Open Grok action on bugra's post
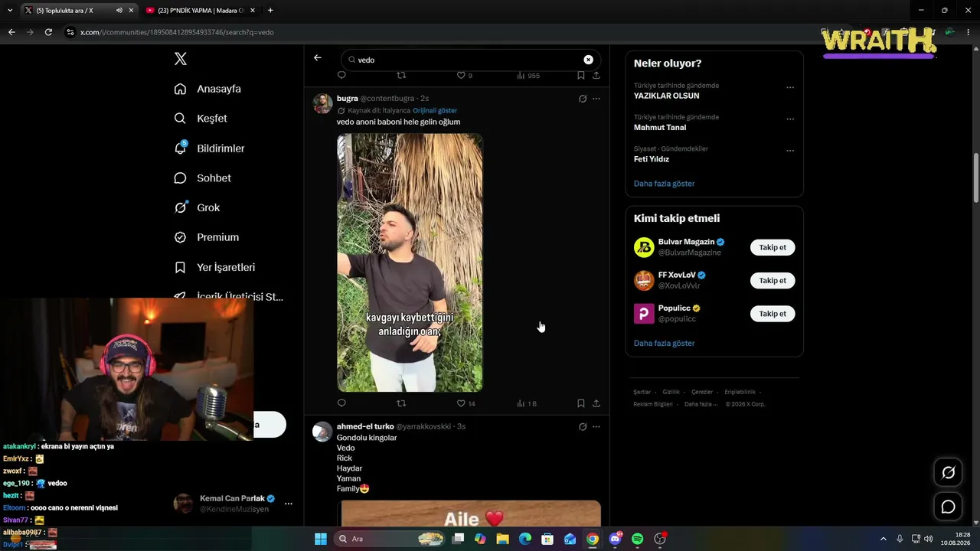This screenshot has width=980, height=551. [x=583, y=99]
